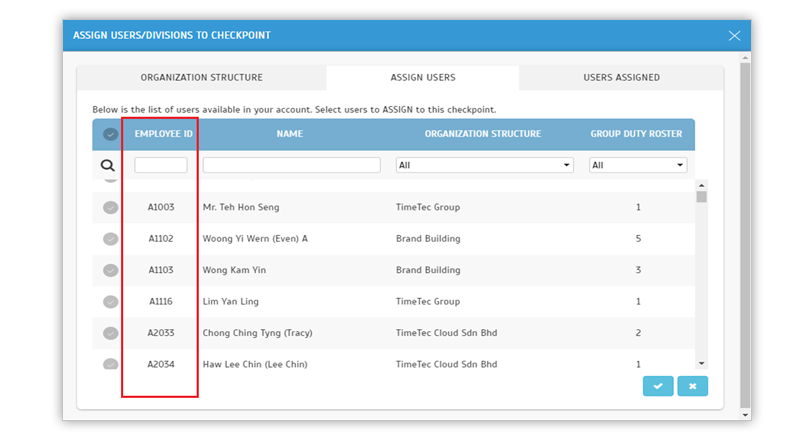This screenshot has height=448, width=800.
Task: Switch to the Organization Structure tab
Action: 201,78
